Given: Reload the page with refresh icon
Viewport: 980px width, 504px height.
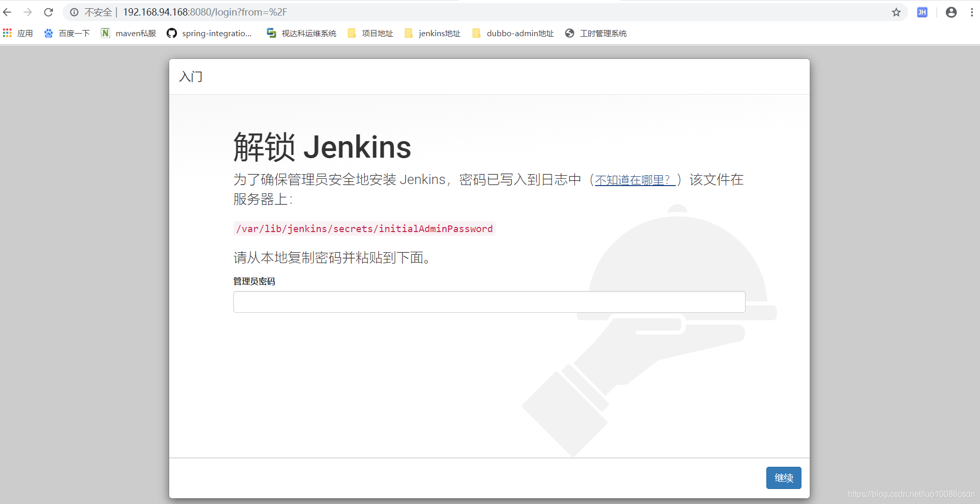Looking at the screenshot, I should point(49,12).
